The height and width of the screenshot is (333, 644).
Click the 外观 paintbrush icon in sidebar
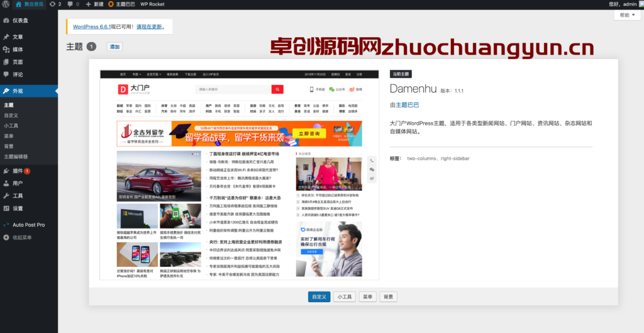click(x=6, y=91)
